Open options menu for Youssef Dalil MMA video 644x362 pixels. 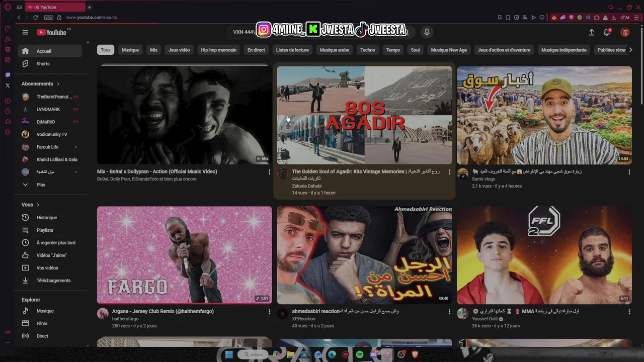pos(629,312)
